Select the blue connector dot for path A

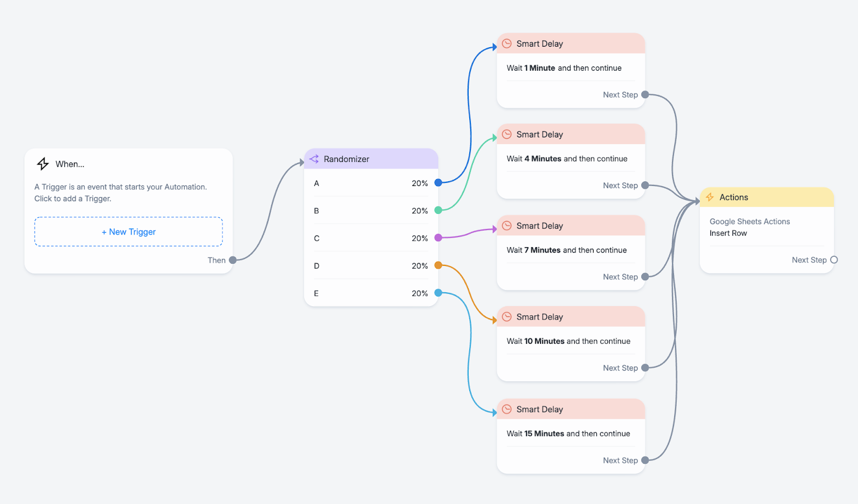[438, 183]
